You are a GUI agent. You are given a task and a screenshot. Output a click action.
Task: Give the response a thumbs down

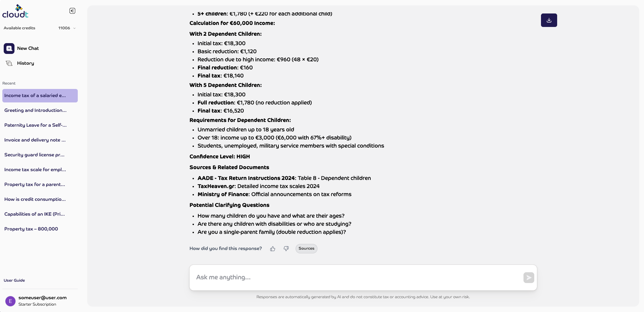286,249
